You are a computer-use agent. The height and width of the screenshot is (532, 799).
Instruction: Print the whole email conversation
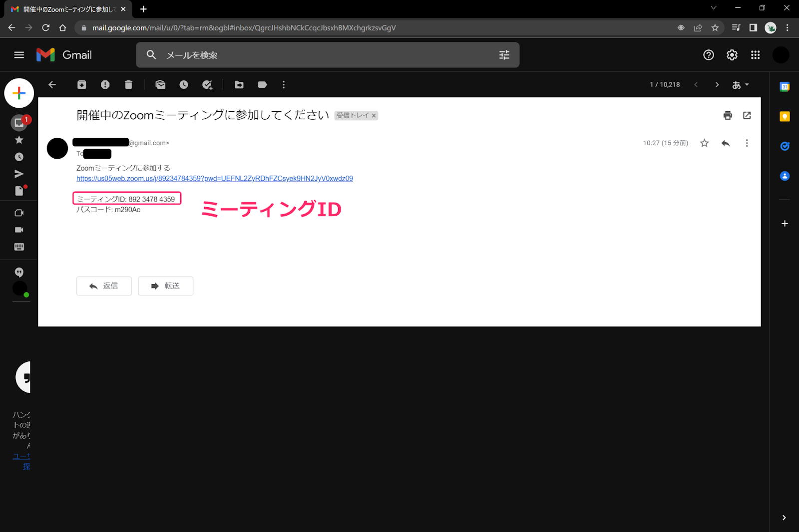tap(728, 115)
